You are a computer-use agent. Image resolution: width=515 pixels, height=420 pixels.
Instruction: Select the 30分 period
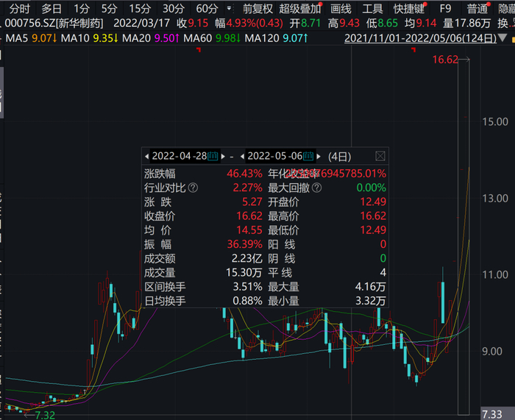(174, 9)
